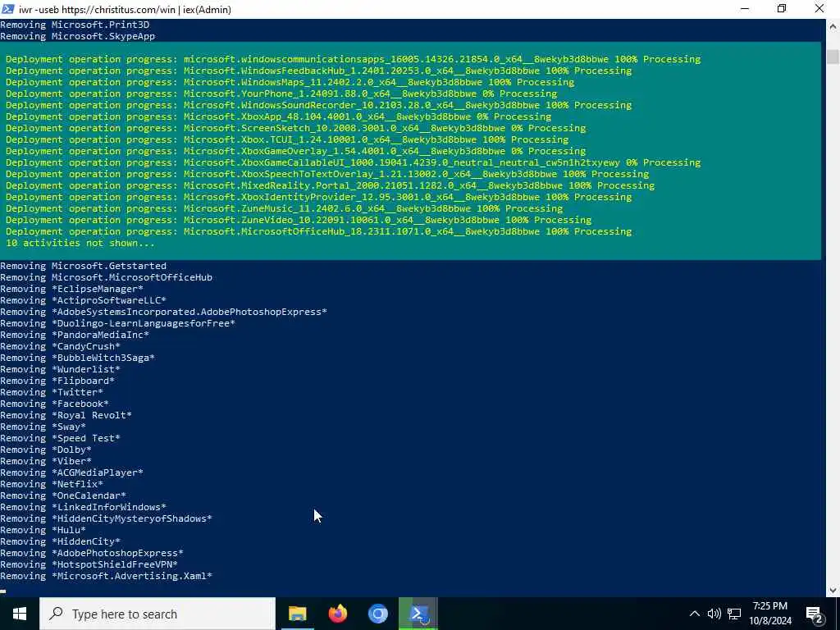
Task: Click the PowerShell icon in the title bar
Action: point(8,9)
